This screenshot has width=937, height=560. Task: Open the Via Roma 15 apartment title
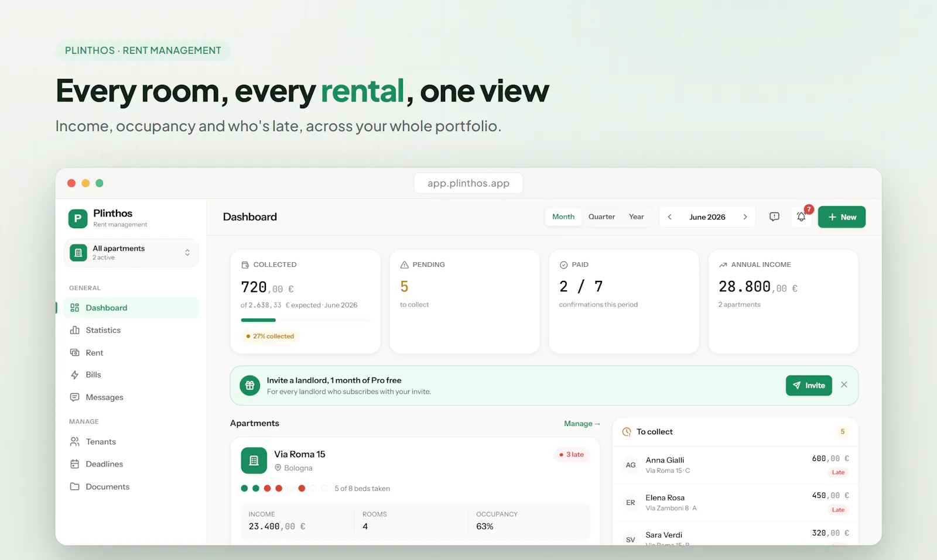300,454
